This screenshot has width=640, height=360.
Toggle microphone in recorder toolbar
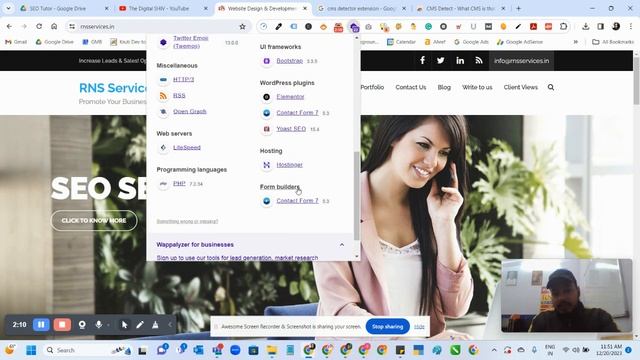pyautogui.click(x=98, y=324)
